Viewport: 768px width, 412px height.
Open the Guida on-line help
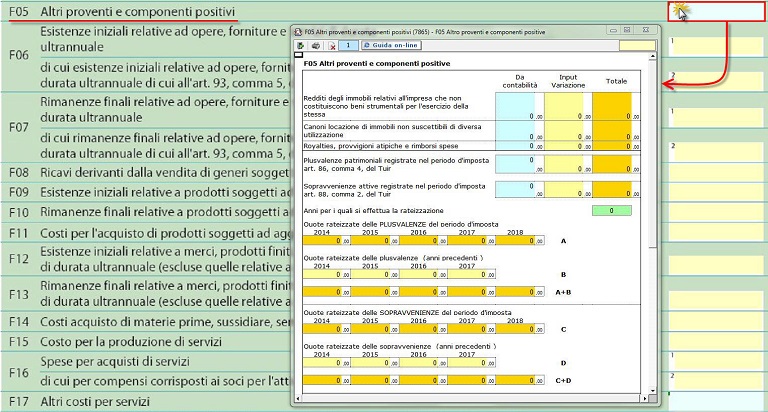click(x=391, y=46)
